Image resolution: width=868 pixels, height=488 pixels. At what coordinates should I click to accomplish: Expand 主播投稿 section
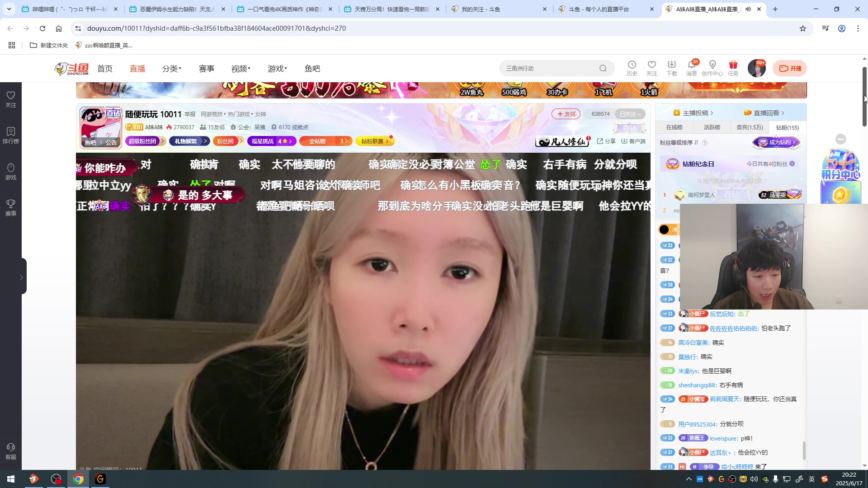[693, 113]
